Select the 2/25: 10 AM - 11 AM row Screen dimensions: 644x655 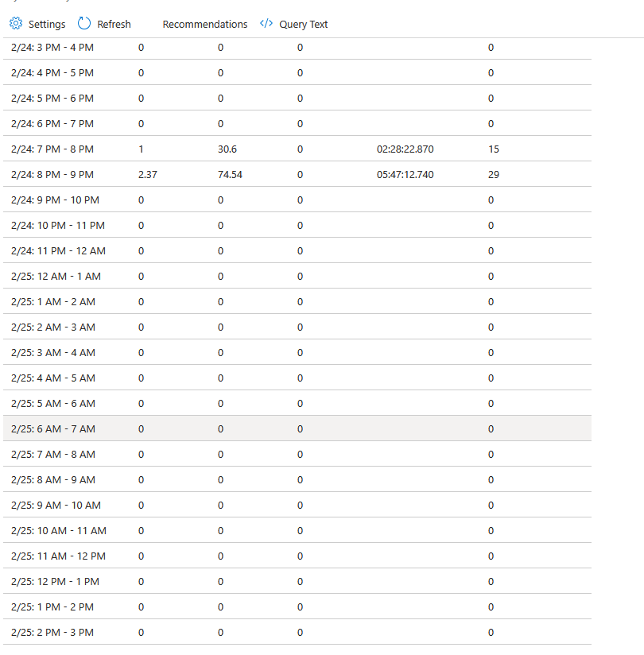click(297, 530)
